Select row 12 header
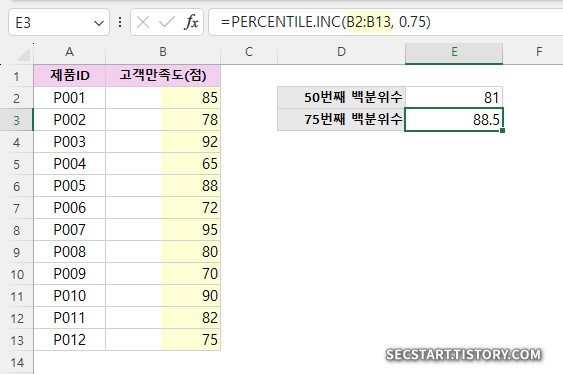The image size is (563, 374). pyautogui.click(x=17, y=318)
